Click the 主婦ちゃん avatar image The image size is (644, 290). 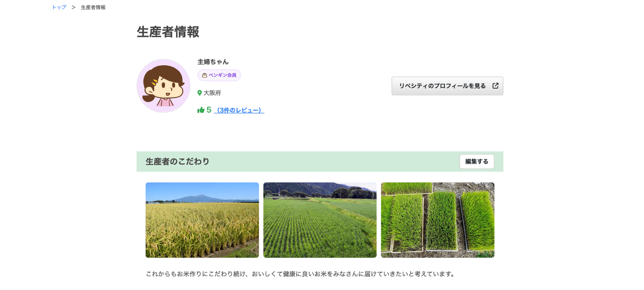pos(164,86)
